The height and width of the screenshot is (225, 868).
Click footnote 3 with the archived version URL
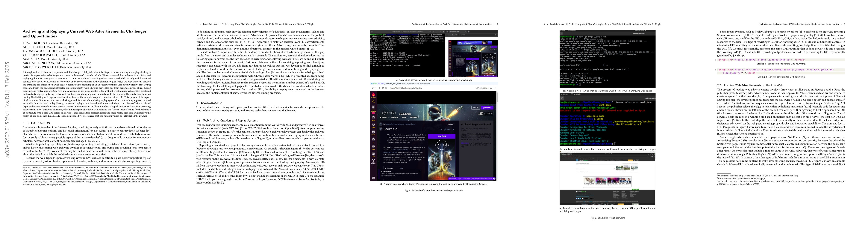[781, 182]
